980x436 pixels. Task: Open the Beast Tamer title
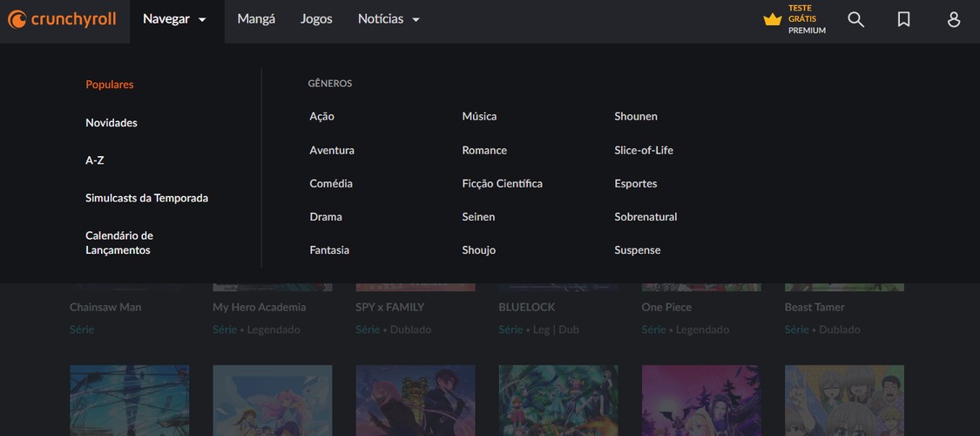pos(814,307)
